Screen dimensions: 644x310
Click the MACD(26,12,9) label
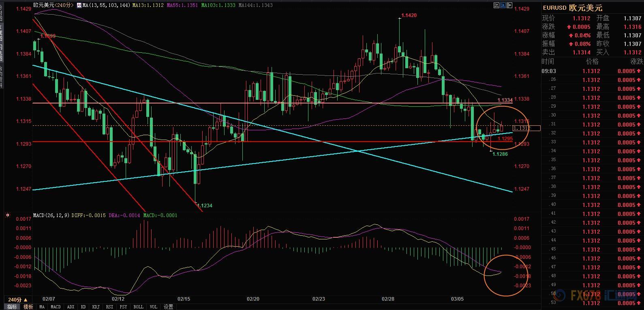point(51,215)
